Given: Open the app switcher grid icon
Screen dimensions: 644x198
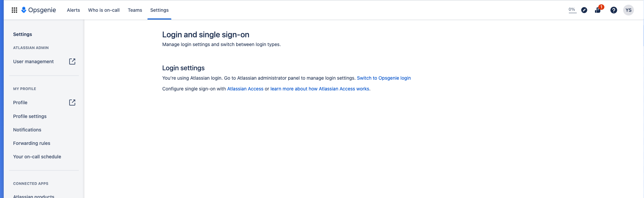Looking at the screenshot, I should tap(14, 10).
